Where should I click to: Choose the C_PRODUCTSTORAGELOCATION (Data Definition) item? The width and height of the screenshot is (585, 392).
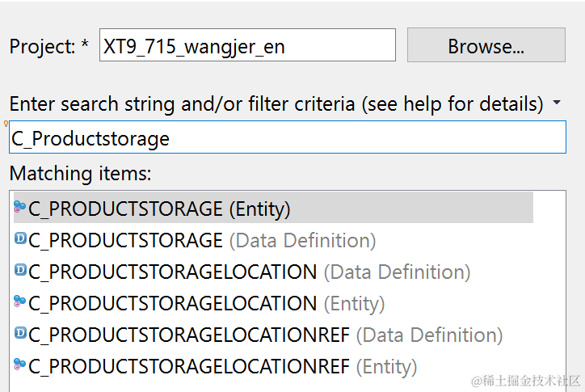click(249, 272)
